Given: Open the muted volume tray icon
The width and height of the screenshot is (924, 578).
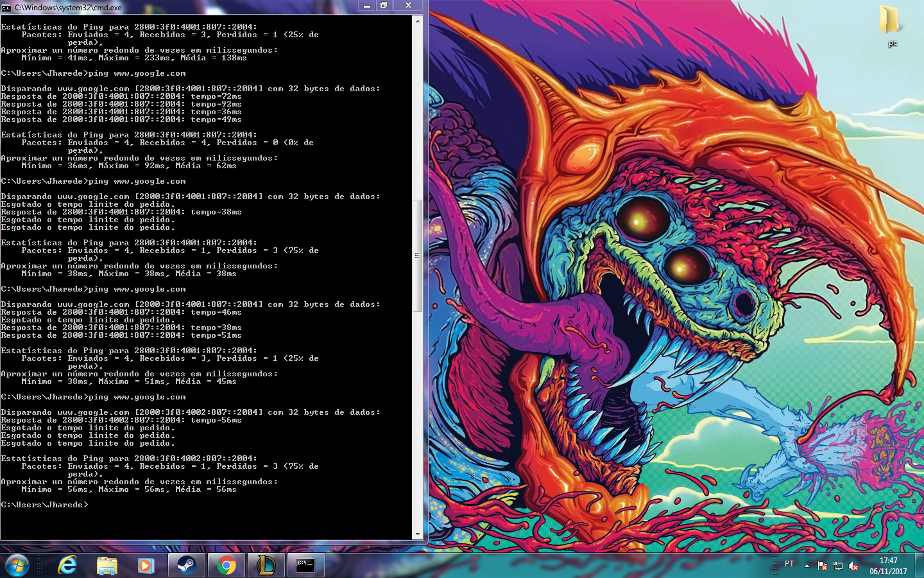Looking at the screenshot, I should pos(853,566).
